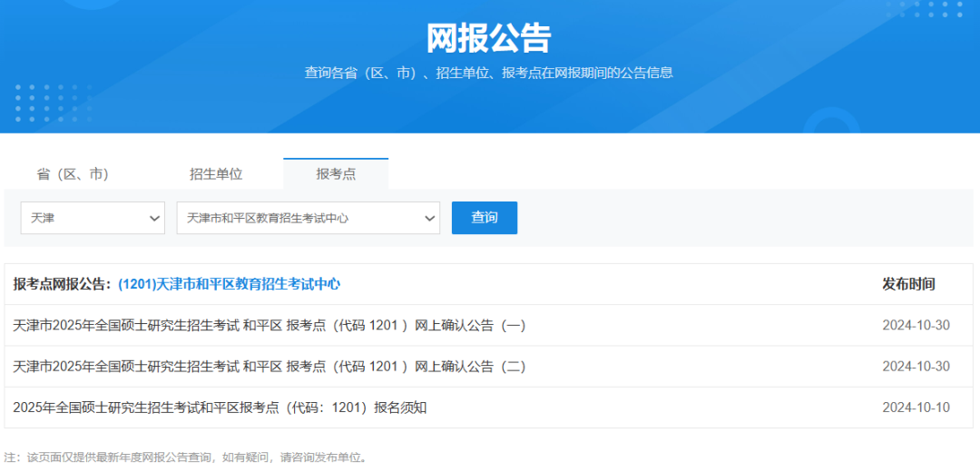Viewport: 980px width, 472px height.
Task: Switch to the 省（区、市） tab
Action: pos(73,174)
